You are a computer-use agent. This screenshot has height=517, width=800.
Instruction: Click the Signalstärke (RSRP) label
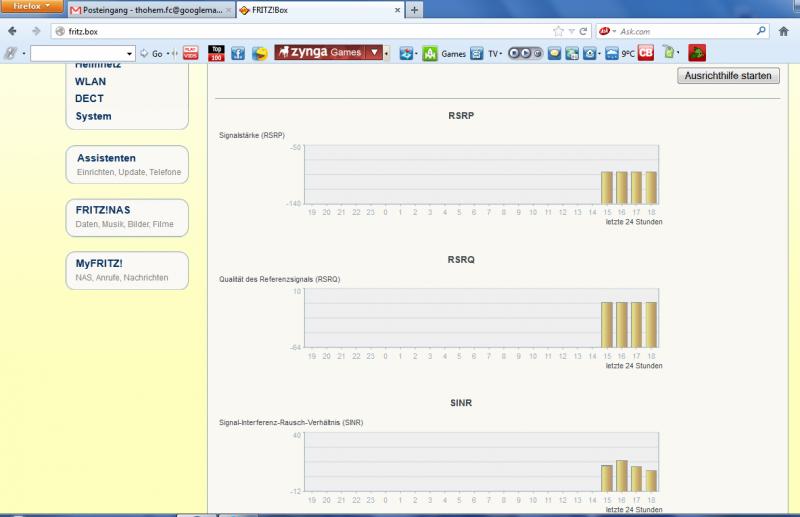point(252,135)
